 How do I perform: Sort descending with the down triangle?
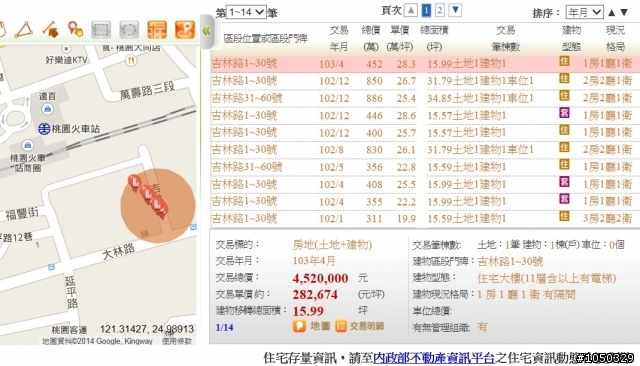pos(624,13)
